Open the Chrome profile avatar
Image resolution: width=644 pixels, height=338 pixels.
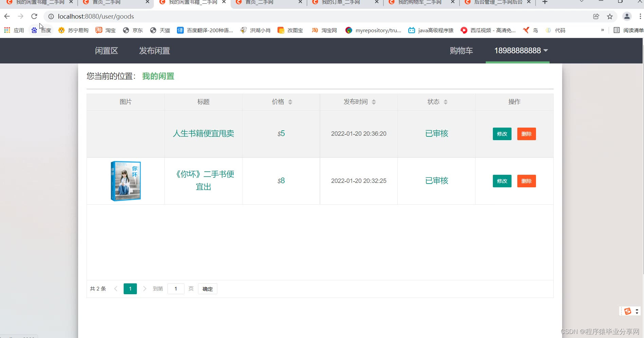pyautogui.click(x=627, y=16)
